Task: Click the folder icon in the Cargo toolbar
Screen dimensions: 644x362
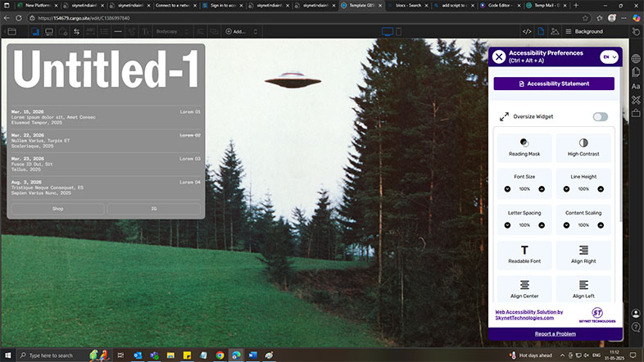Action: pyautogui.click(x=11, y=32)
